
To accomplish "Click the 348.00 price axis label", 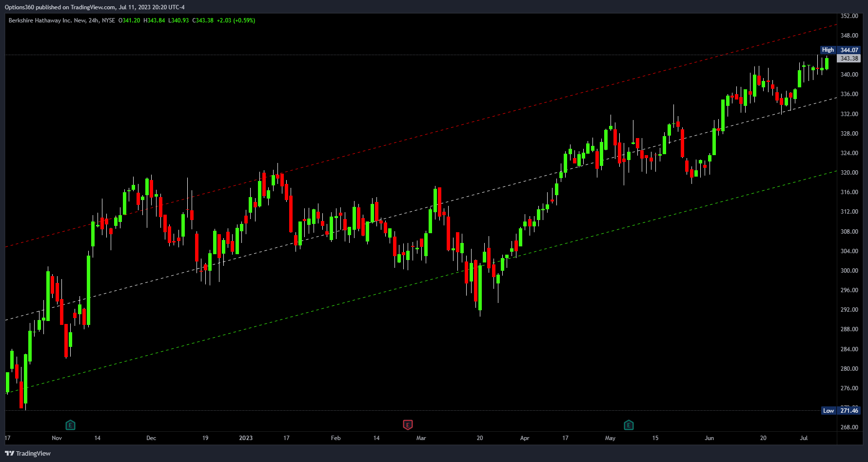I will tap(849, 36).
